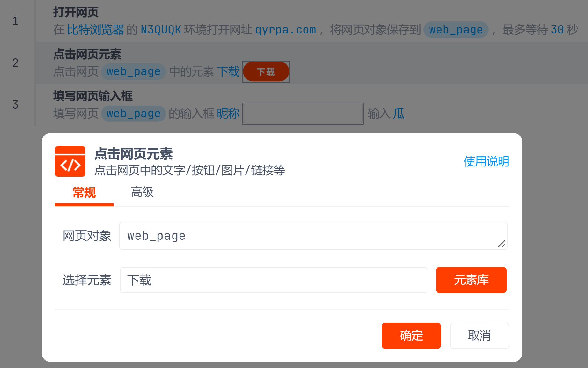Click the 下载 element preview thumbnail in step 2
Image resolution: width=588 pixels, height=368 pixels.
click(266, 72)
